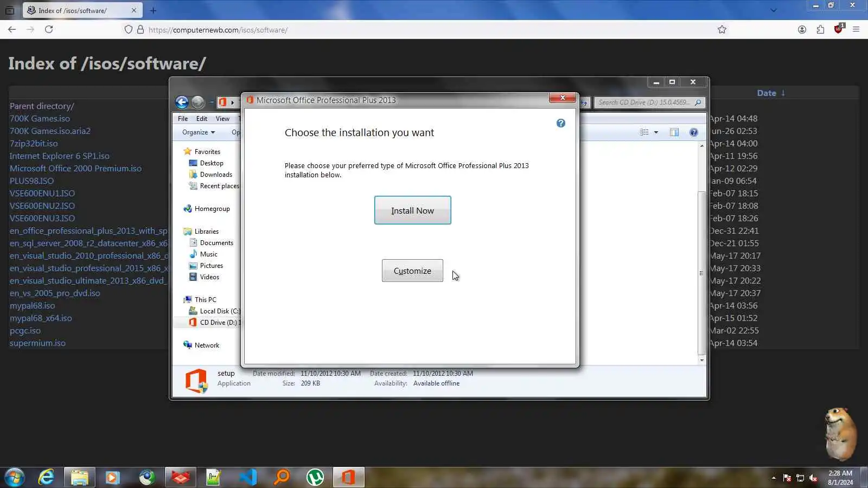
Task: Click the magnifier icon in Explorer search
Action: (x=698, y=102)
